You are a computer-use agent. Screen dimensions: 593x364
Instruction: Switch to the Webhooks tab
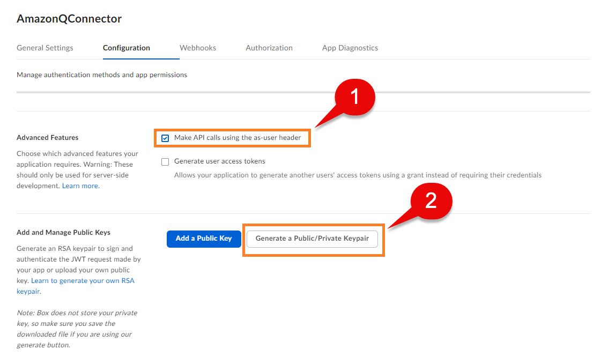[198, 48]
